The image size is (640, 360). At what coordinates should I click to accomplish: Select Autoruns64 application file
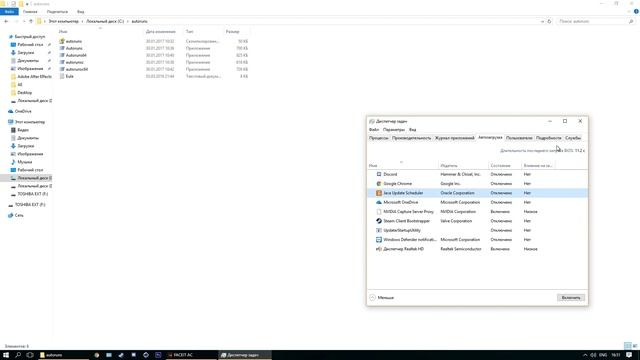click(x=76, y=55)
